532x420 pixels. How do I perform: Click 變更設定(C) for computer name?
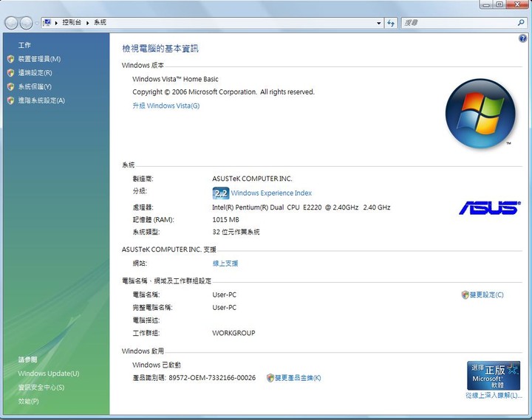pos(486,295)
